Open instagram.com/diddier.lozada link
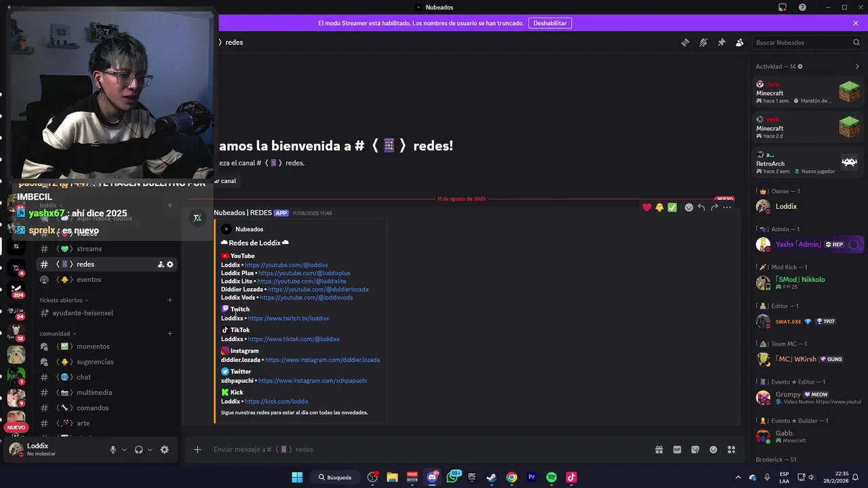This screenshot has width=868, height=488. tap(322, 361)
